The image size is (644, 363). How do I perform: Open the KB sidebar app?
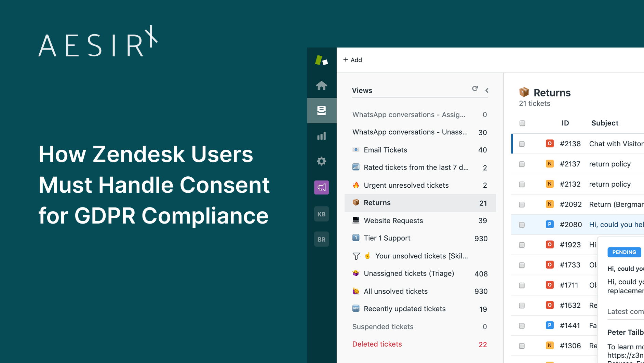(321, 214)
